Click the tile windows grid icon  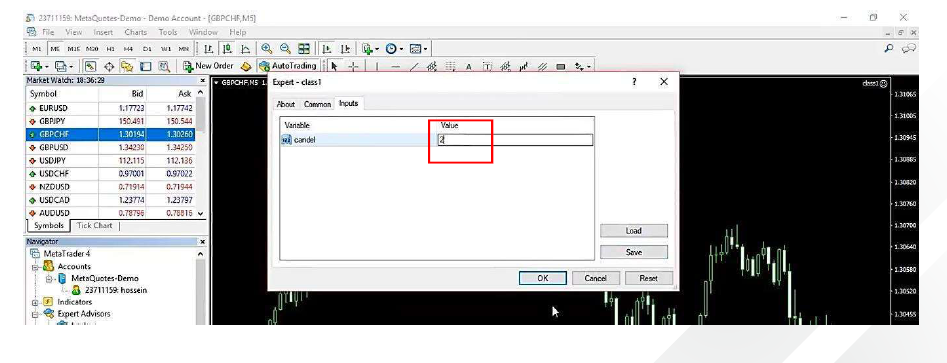click(304, 49)
